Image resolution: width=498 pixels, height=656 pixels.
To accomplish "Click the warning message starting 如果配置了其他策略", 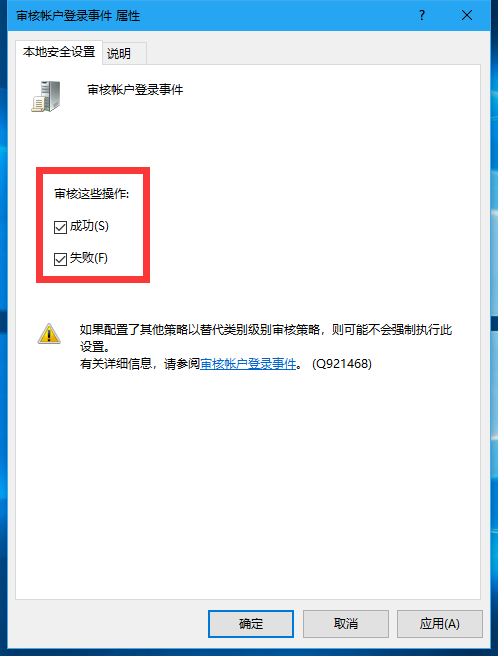I will point(266,338).
